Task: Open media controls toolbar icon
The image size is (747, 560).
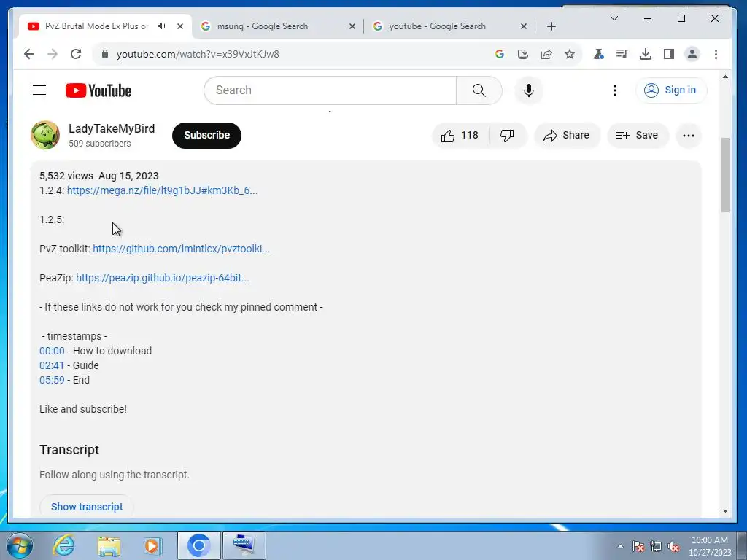Action: coord(622,54)
